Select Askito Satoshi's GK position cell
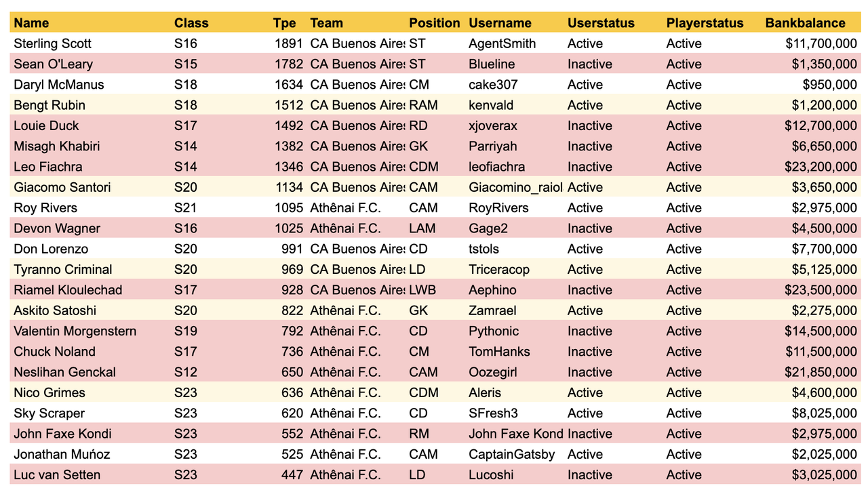 click(x=435, y=310)
